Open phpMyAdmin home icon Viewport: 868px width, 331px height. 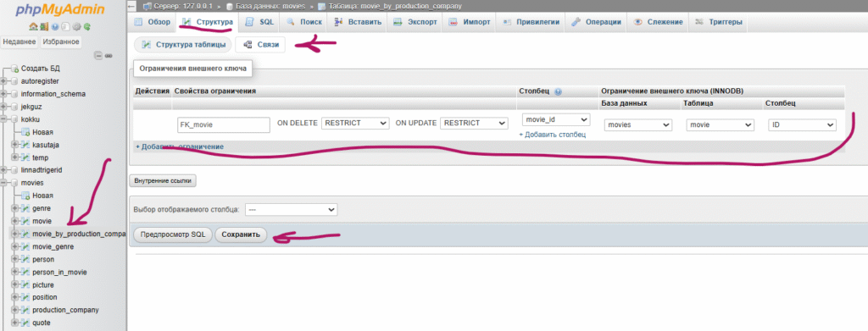point(33,26)
